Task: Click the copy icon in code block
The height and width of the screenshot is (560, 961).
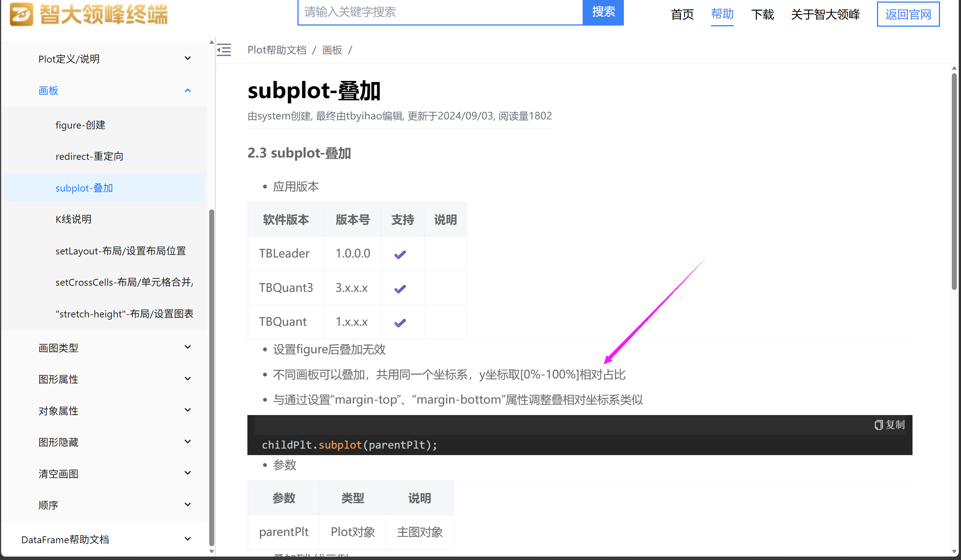Action: [x=879, y=425]
